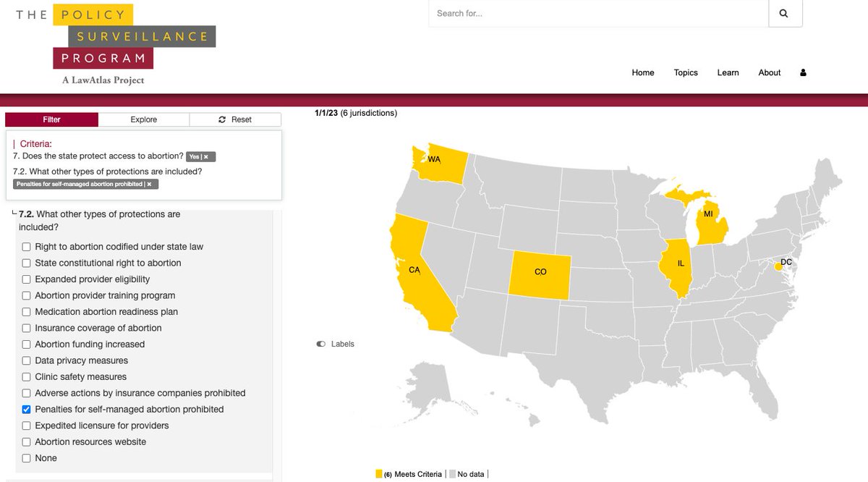Open the Home menu item
868x482 pixels.
[x=643, y=72]
